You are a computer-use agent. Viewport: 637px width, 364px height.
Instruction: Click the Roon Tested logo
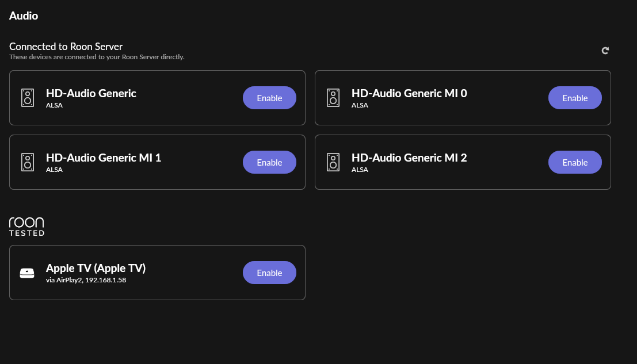pos(26,227)
